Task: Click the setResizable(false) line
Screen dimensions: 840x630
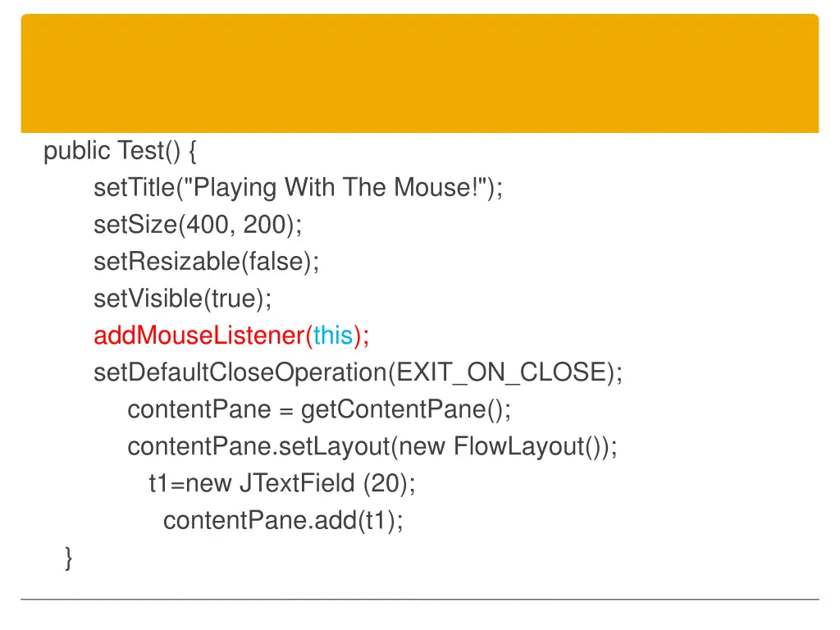Action: (x=206, y=262)
